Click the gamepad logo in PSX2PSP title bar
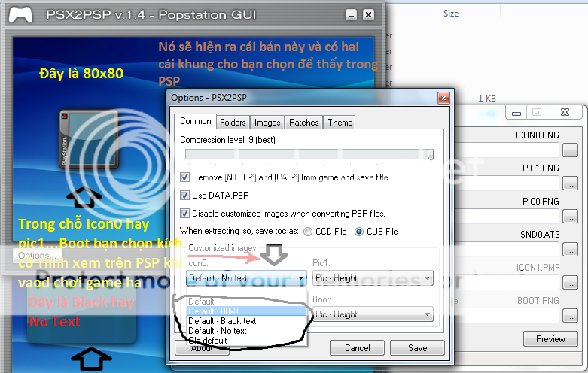This screenshot has height=373, width=588. pyautogui.click(x=20, y=14)
